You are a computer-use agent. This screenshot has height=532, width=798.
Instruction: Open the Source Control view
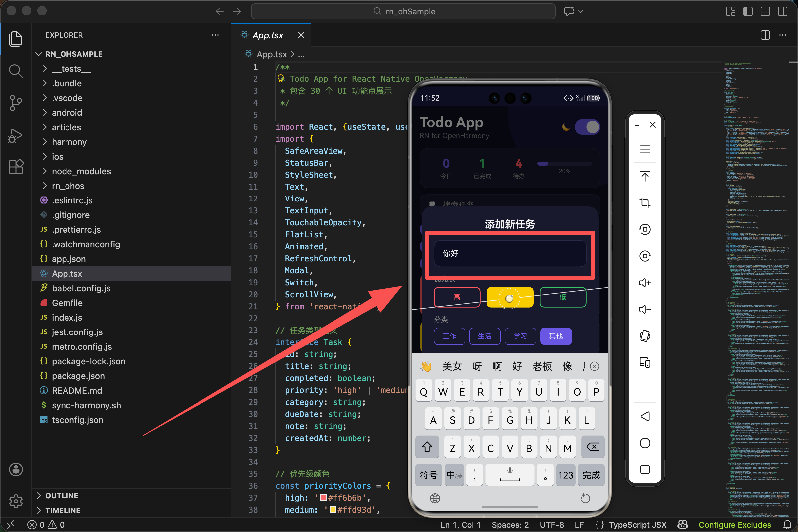click(x=16, y=103)
